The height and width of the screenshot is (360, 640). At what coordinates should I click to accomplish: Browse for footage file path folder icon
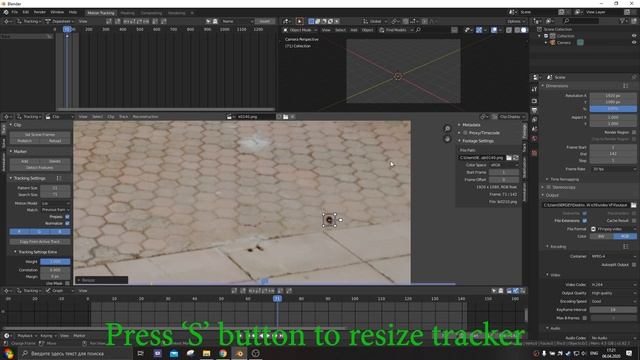click(509, 158)
